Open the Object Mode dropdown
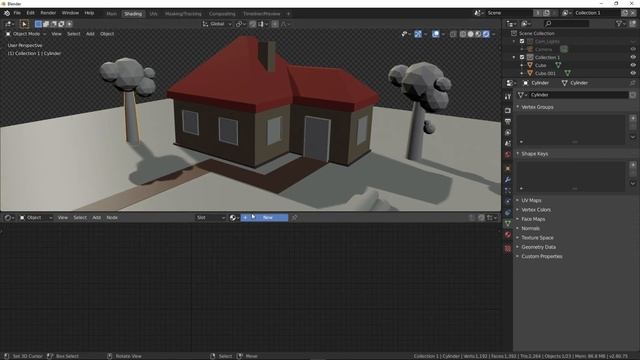 coord(26,34)
